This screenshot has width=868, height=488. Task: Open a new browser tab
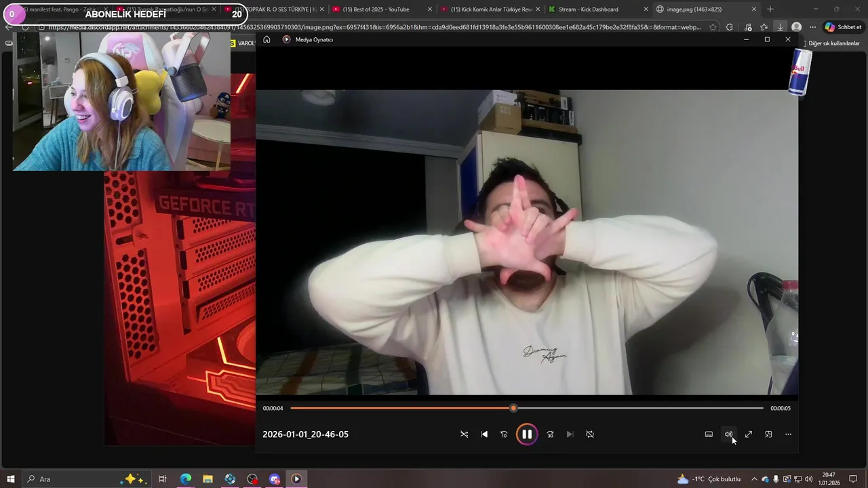[770, 9]
